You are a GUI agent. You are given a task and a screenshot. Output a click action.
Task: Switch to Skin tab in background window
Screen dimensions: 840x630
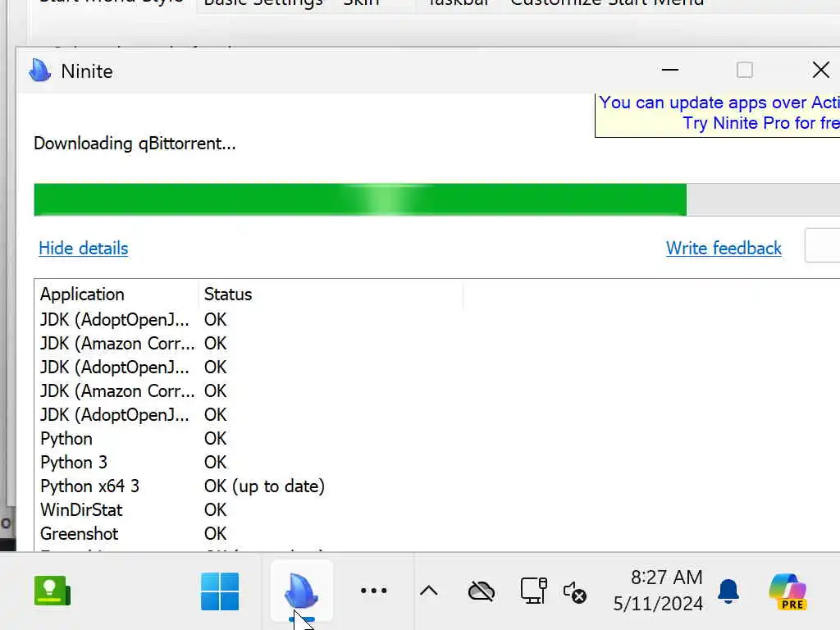pyautogui.click(x=361, y=4)
